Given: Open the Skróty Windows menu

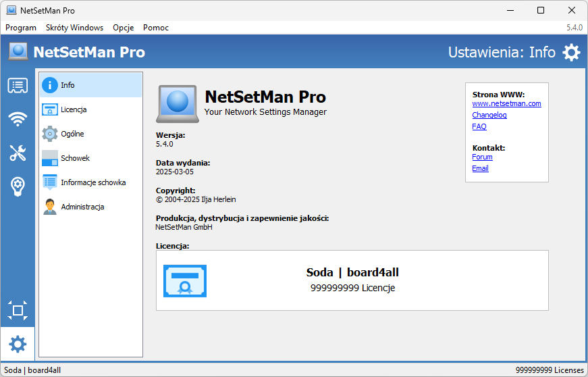Looking at the screenshot, I should 75,28.
